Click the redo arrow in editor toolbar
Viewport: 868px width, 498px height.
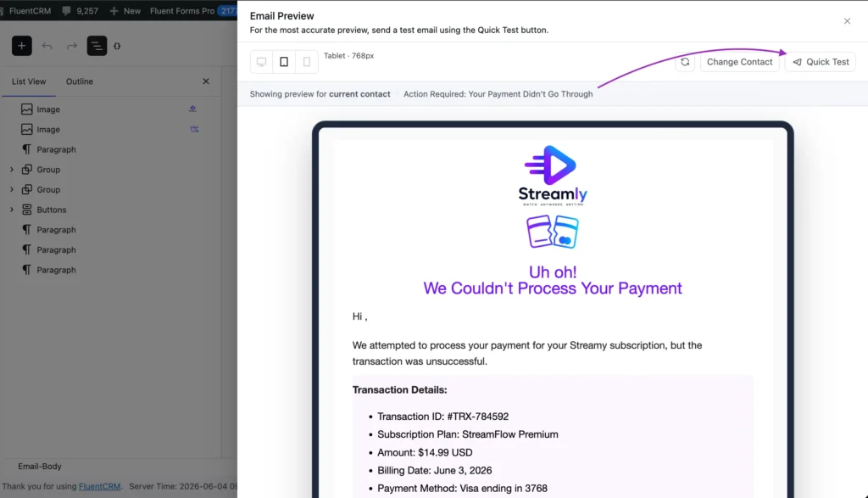(x=72, y=46)
